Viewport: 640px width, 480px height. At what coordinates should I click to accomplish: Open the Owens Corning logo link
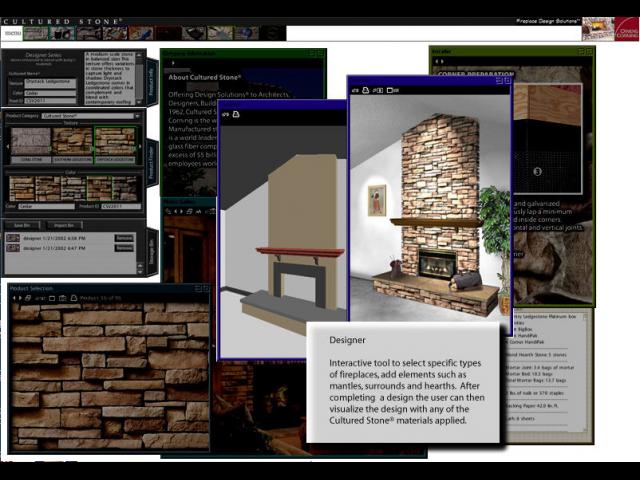coord(627,29)
